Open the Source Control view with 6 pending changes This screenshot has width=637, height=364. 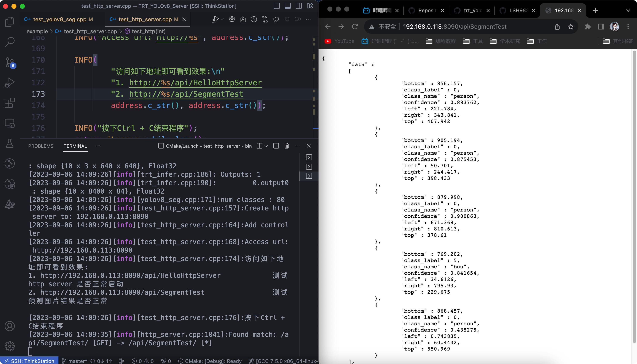point(10,63)
